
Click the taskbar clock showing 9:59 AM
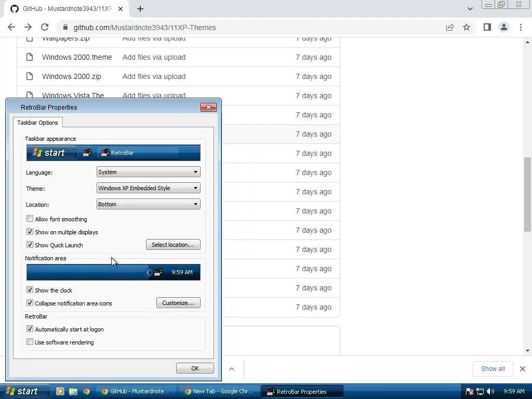coord(514,392)
